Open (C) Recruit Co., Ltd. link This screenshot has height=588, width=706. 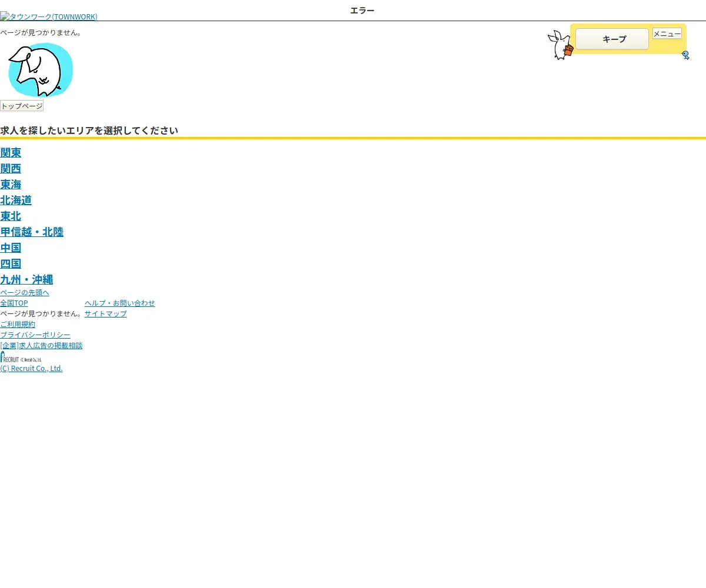[x=31, y=369]
